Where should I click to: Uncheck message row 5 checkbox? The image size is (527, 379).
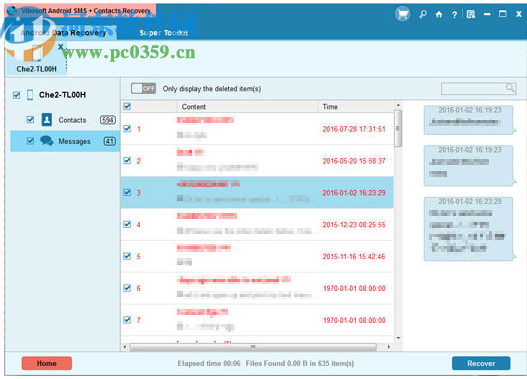click(127, 256)
